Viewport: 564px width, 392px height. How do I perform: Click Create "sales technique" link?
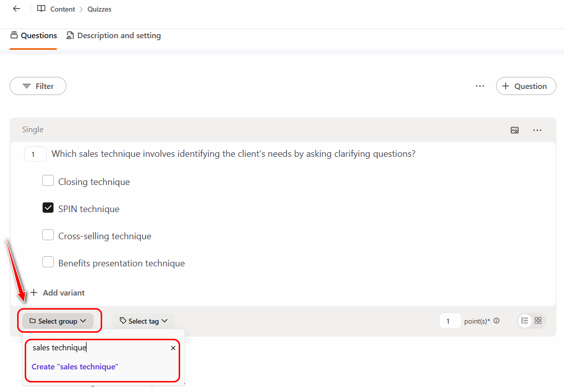(75, 367)
